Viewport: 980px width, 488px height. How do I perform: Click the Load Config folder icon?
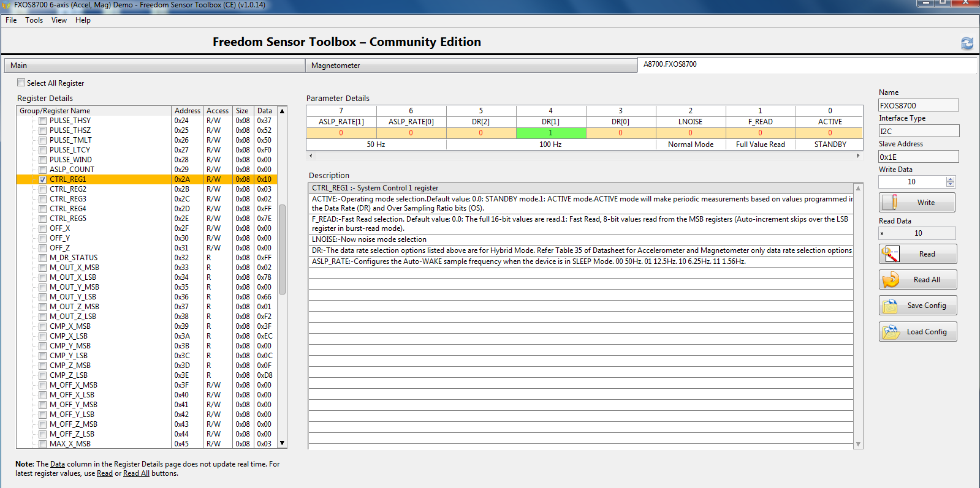(891, 332)
